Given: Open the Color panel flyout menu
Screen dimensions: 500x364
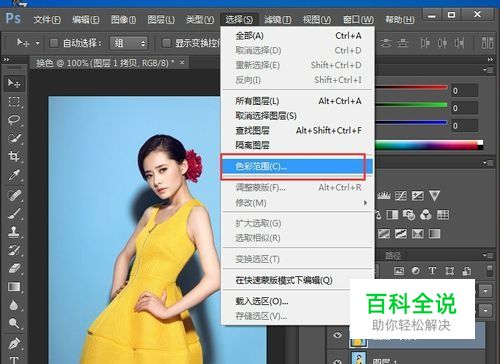Looking at the screenshot, I should coord(488,70).
